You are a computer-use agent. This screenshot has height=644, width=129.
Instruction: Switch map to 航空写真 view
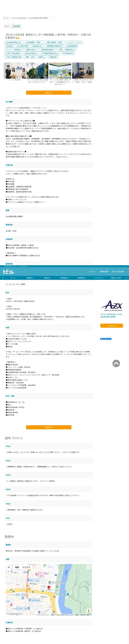point(26,567)
